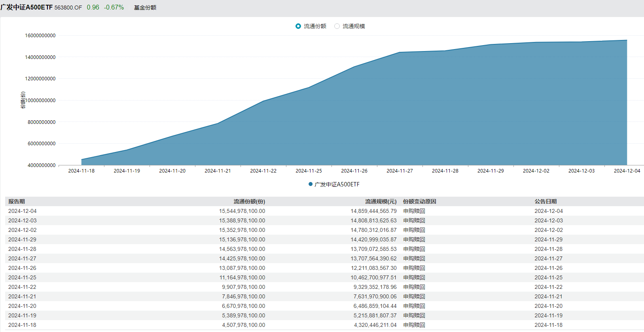
Task: Click share value 4,507,978,100.00
Action: pyautogui.click(x=244, y=325)
